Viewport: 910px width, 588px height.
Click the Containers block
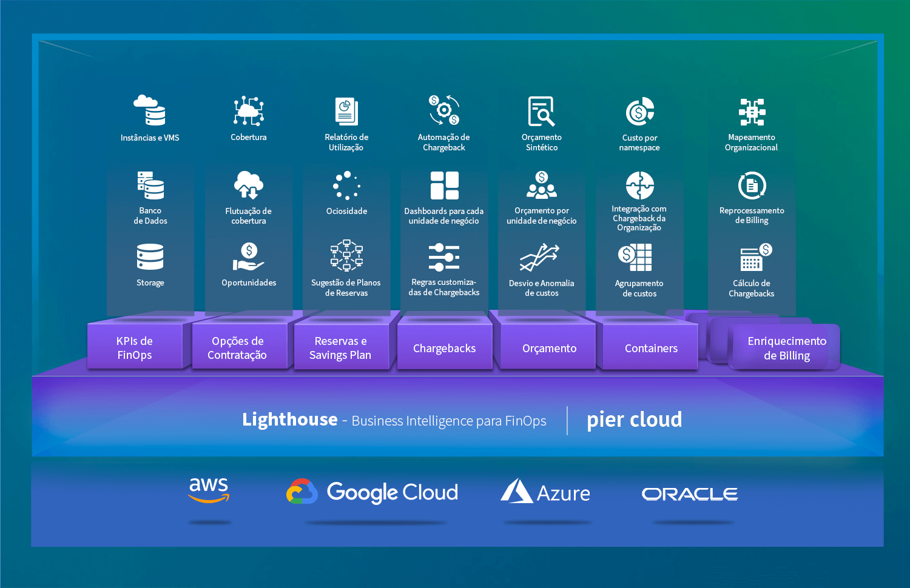(651, 348)
